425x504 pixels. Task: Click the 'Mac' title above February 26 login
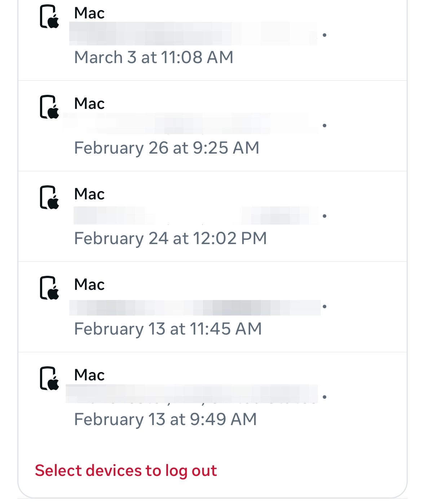point(89,104)
